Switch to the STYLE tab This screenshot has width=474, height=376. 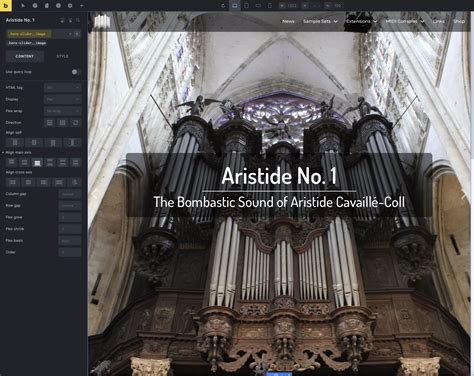pos(62,56)
